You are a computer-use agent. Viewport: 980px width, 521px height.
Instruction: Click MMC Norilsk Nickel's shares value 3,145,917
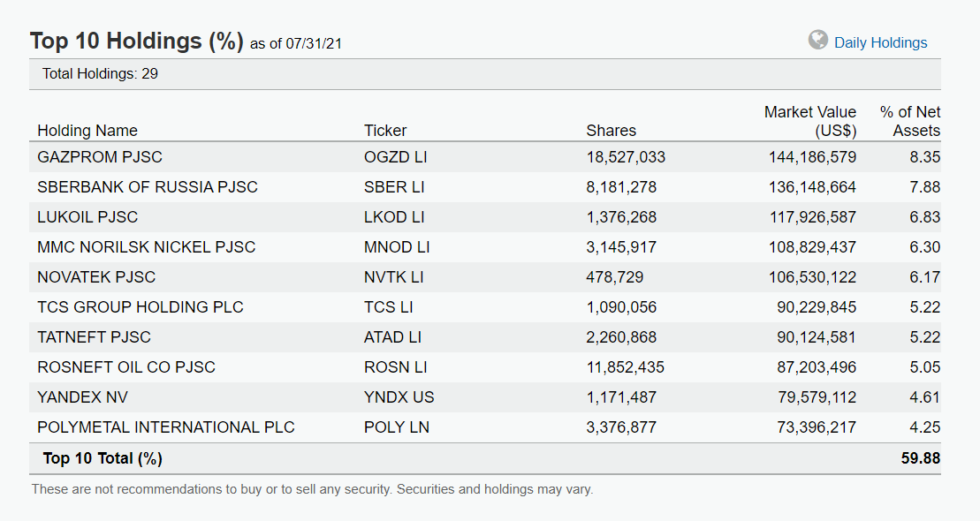point(621,247)
